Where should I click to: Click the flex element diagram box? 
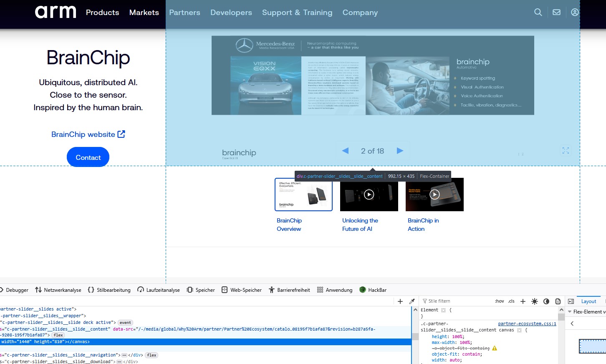593,346
